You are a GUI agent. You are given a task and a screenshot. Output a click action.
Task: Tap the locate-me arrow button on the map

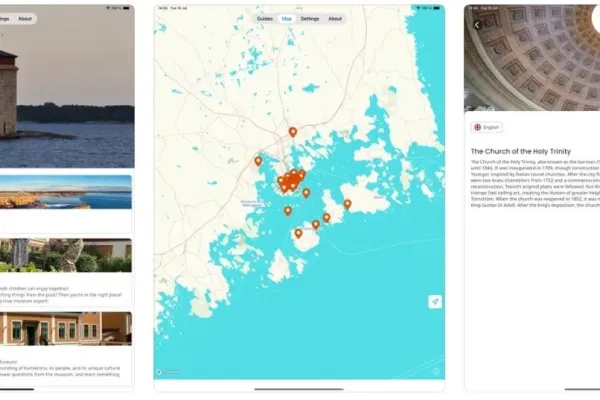pyautogui.click(x=435, y=302)
